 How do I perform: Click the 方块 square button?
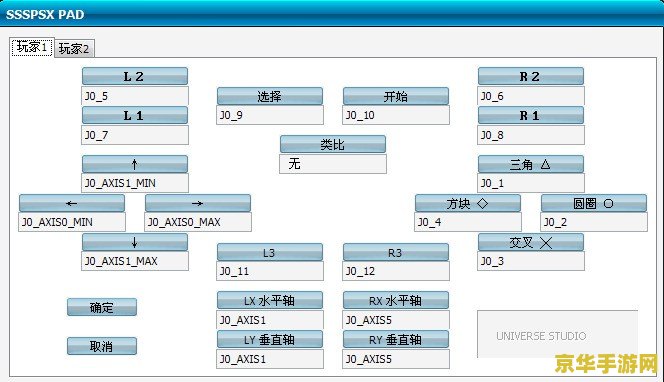click(x=468, y=203)
